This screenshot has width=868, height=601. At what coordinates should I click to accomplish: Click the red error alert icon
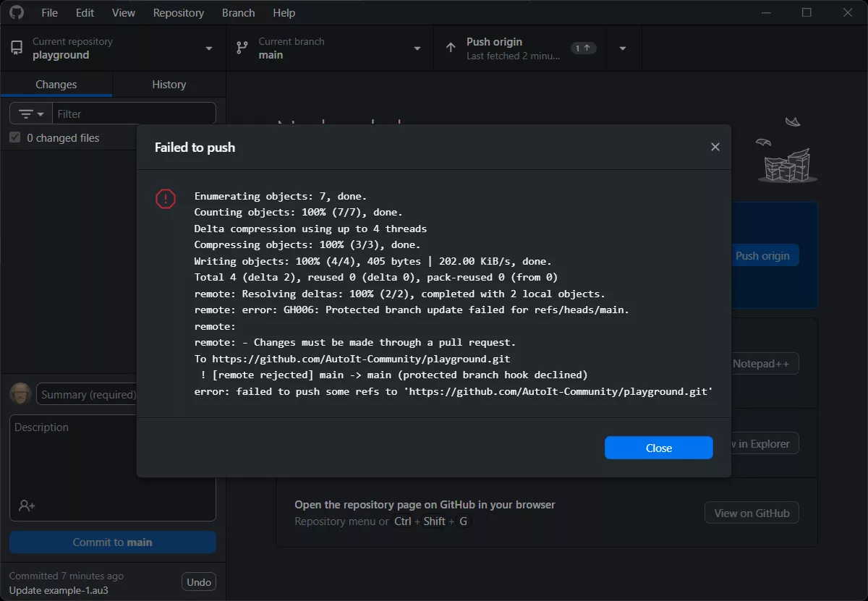[x=166, y=199]
